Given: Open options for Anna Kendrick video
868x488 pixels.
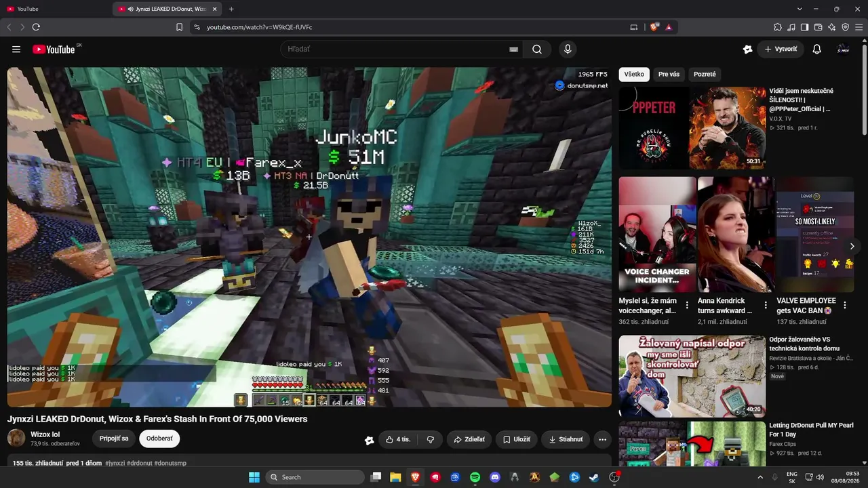Looking at the screenshot, I should (x=766, y=305).
